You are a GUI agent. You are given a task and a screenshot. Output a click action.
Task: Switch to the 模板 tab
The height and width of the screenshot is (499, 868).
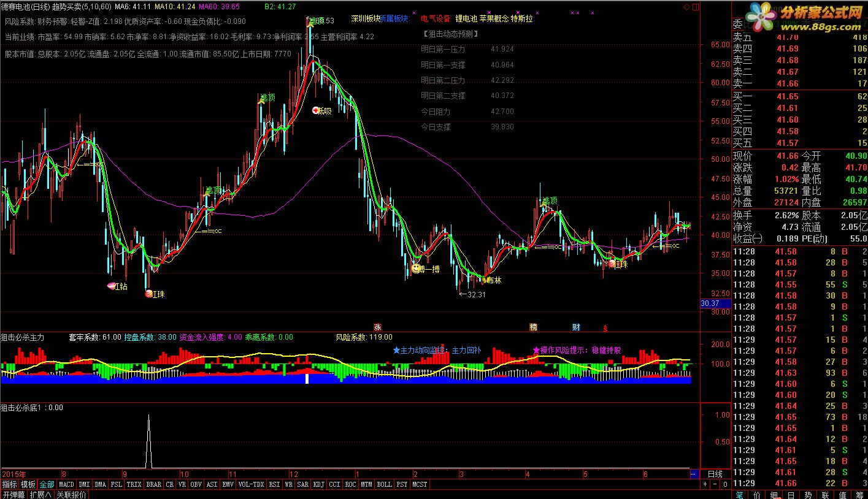click(28, 484)
